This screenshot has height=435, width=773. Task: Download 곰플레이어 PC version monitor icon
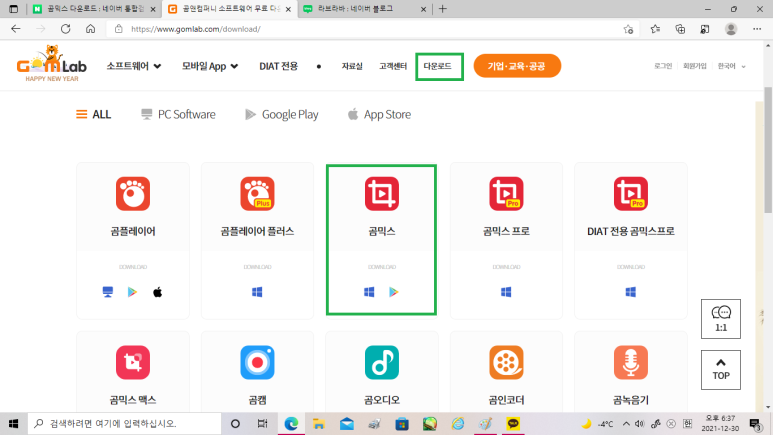107,292
